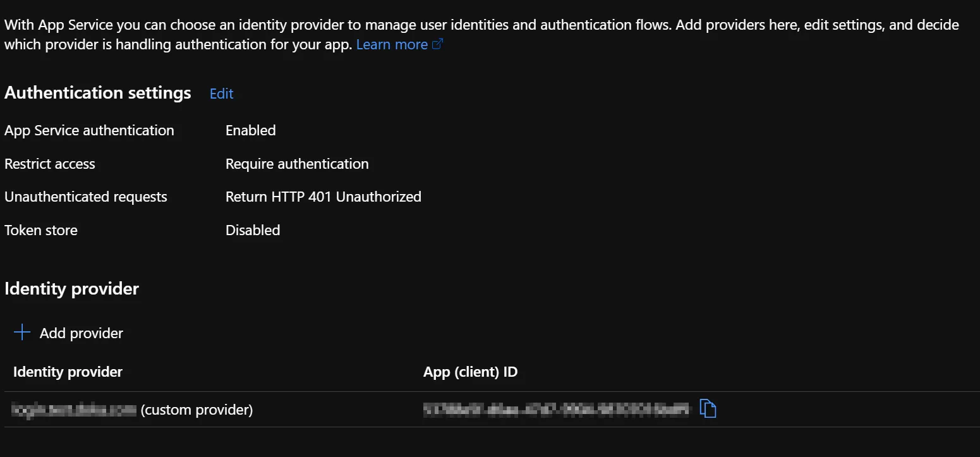The width and height of the screenshot is (980, 457).
Task: Select the Require authentication value
Action: [x=297, y=164]
